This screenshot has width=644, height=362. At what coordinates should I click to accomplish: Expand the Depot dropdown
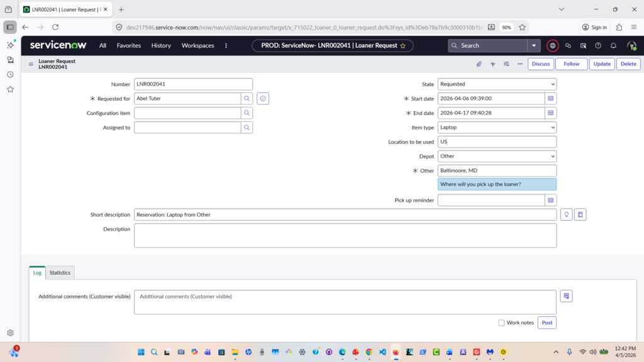point(497,156)
